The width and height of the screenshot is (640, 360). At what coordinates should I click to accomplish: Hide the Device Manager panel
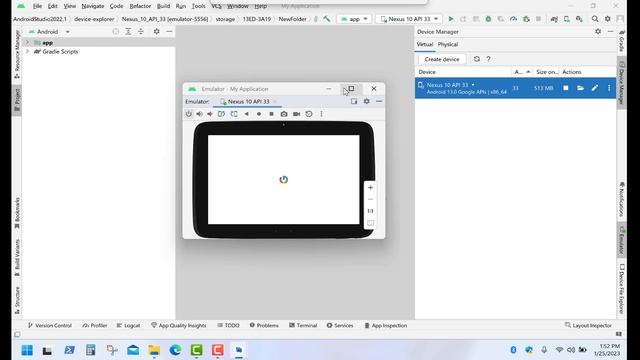pos(611,31)
